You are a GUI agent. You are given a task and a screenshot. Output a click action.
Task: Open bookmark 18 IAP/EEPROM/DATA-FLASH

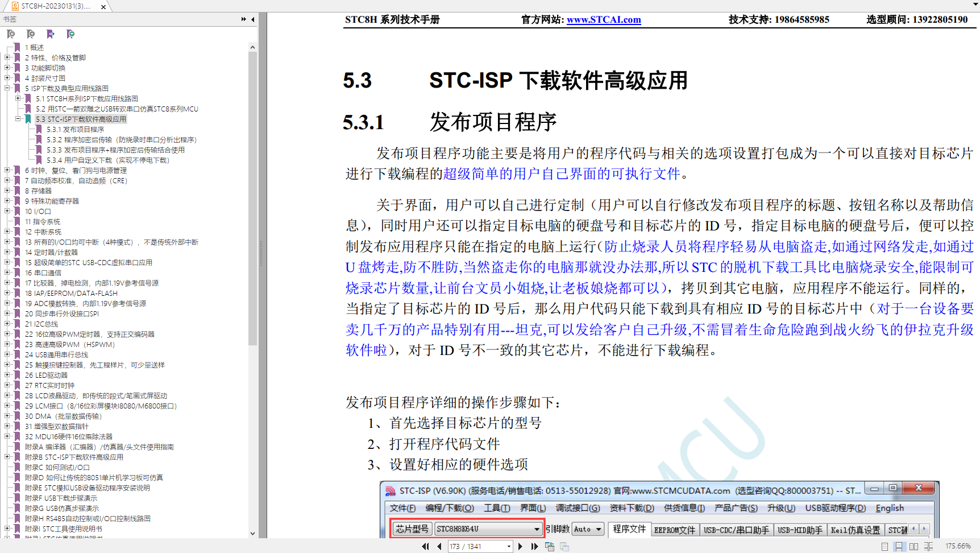(71, 293)
